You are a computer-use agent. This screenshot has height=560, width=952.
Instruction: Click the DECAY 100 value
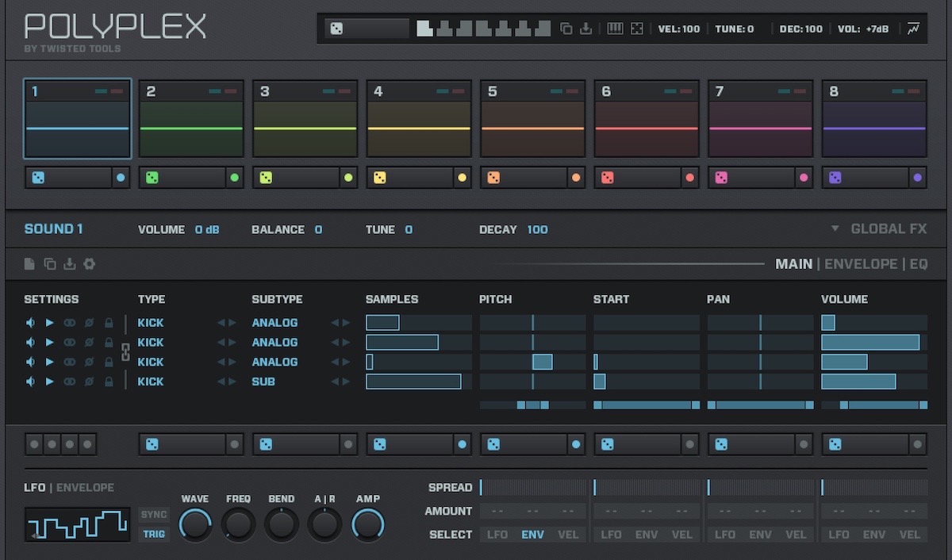pyautogui.click(x=537, y=230)
